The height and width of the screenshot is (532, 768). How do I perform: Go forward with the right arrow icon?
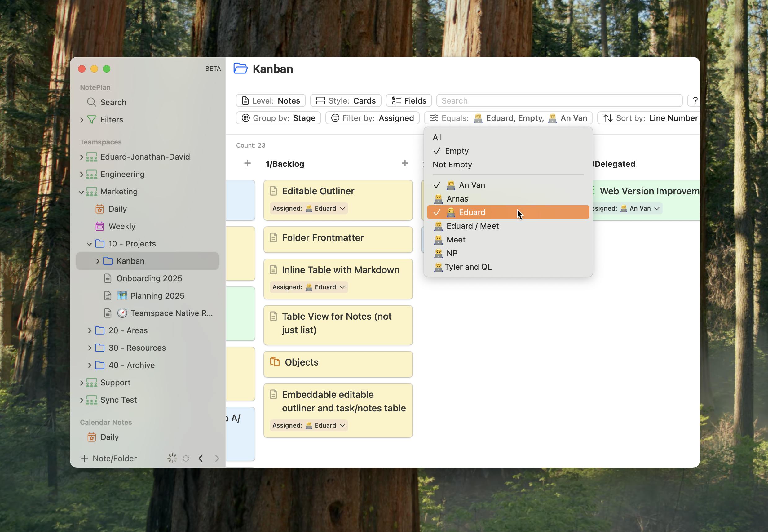click(217, 458)
